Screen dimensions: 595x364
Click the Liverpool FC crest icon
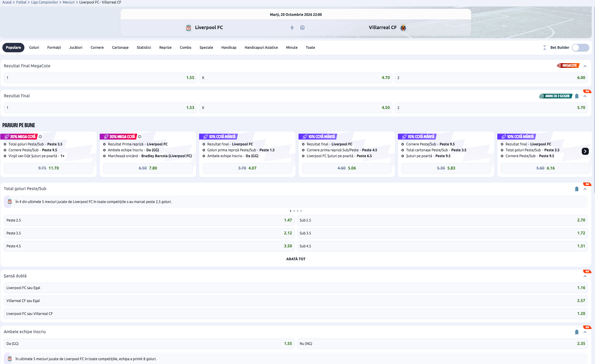coord(189,28)
